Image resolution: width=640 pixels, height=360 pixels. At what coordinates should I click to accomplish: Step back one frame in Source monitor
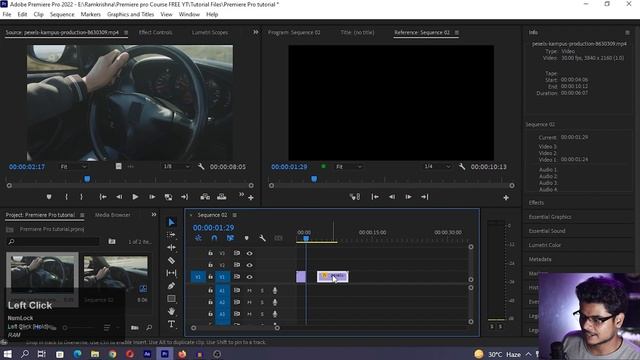[119, 197]
